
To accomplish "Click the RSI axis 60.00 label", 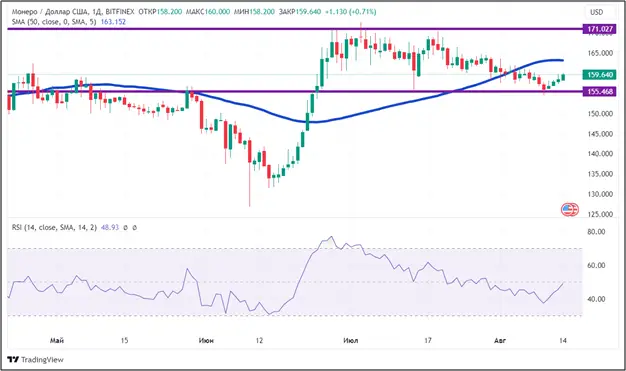I will (x=596, y=265).
